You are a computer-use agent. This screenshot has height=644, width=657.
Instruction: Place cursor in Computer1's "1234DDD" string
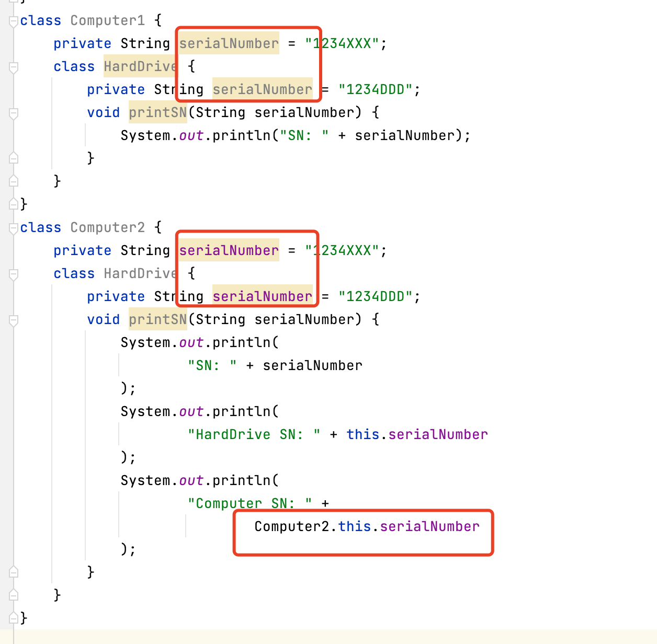[376, 89]
